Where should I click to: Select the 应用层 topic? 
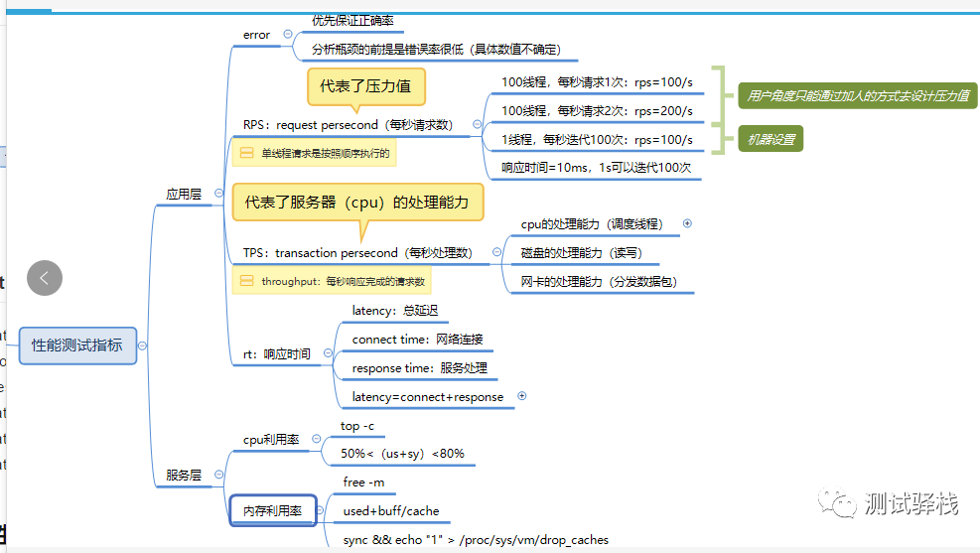click(184, 195)
